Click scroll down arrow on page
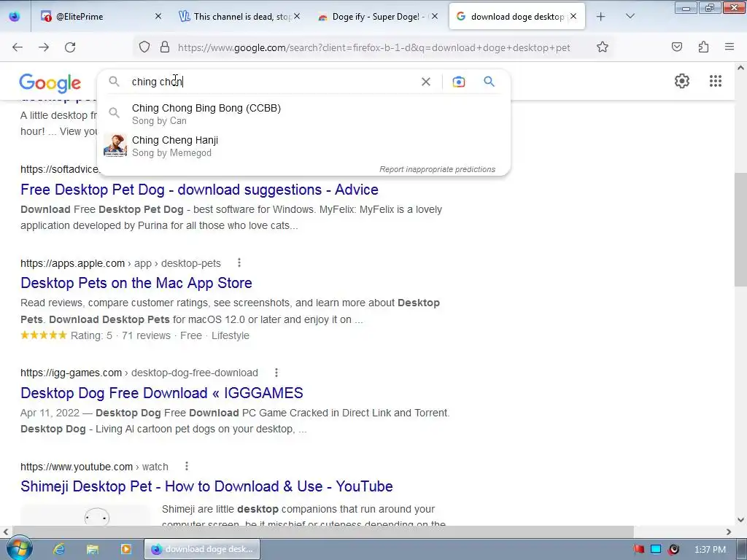The width and height of the screenshot is (747, 560). pos(740,519)
